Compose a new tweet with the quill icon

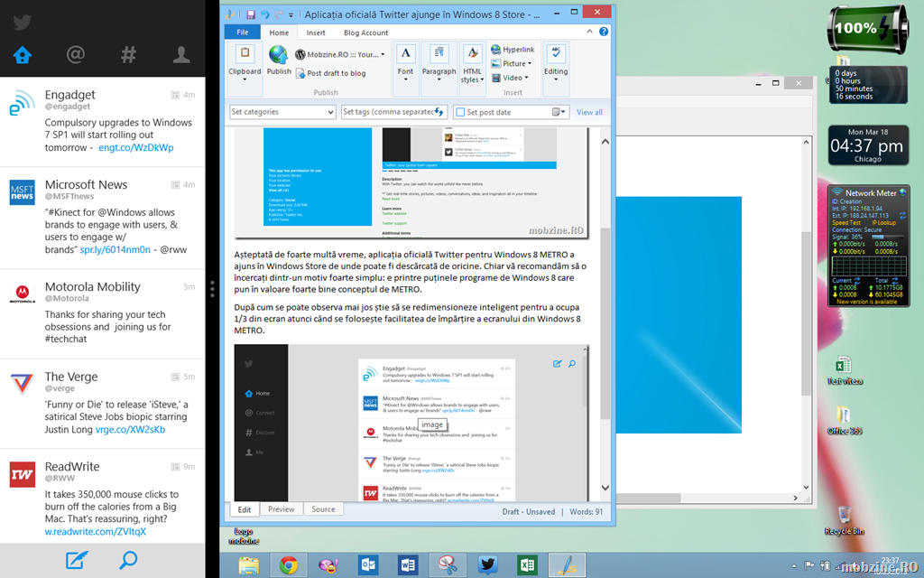[77, 560]
